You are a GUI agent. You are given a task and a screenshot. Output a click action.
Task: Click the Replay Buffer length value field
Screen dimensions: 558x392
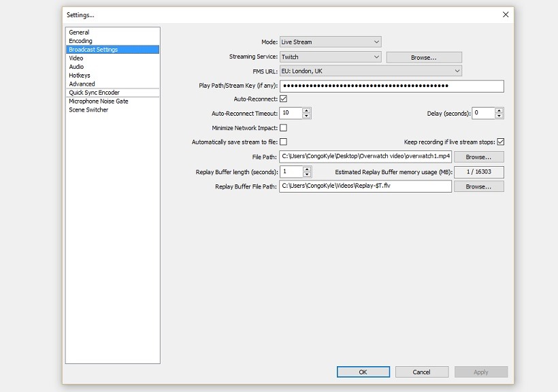tap(291, 171)
